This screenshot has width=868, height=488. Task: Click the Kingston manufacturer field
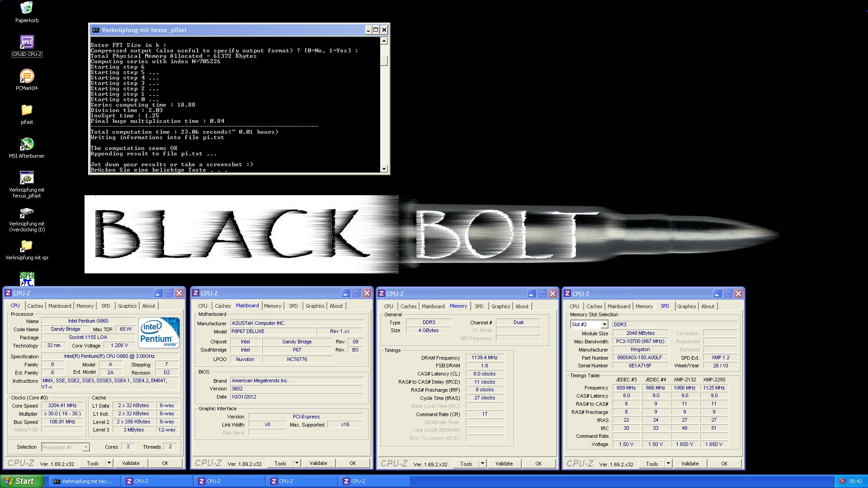click(640, 350)
